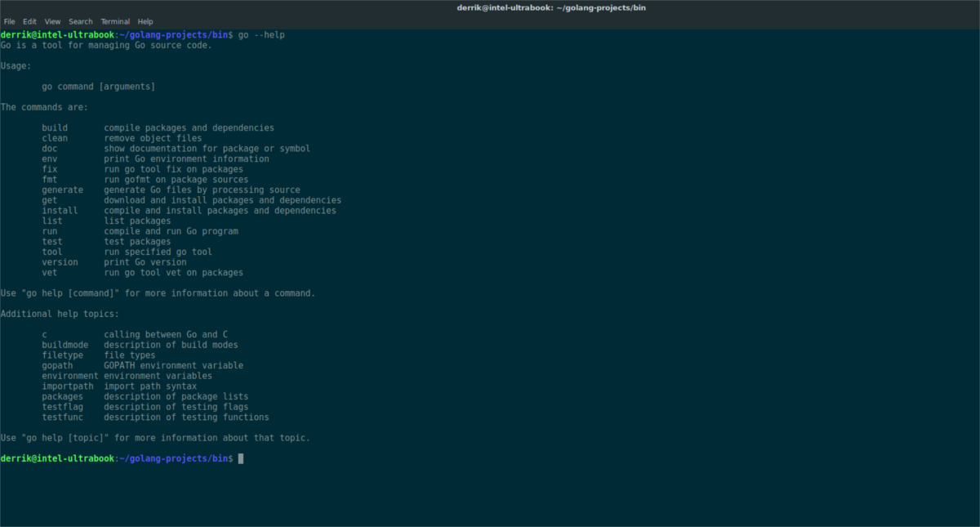Click the "filetype" help topic row

click(x=98, y=355)
